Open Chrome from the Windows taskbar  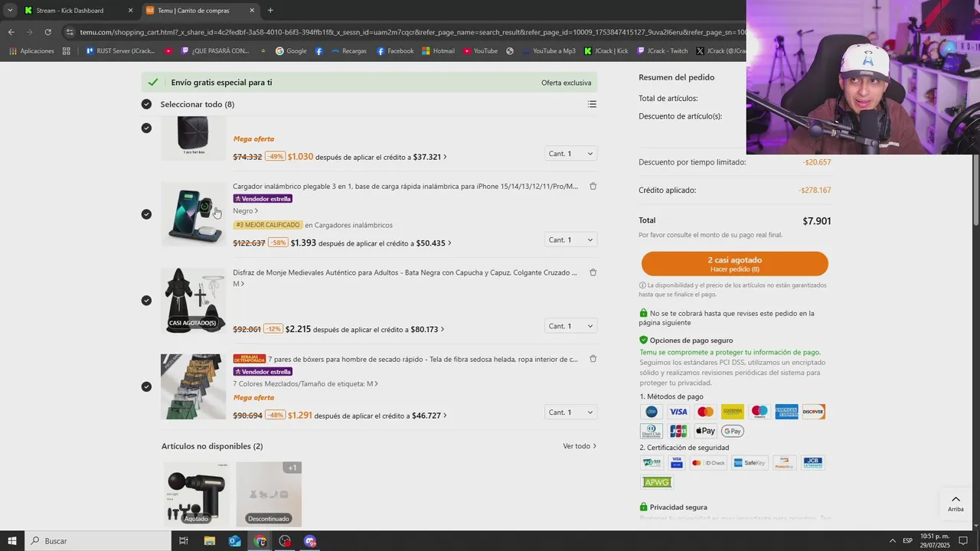260,541
